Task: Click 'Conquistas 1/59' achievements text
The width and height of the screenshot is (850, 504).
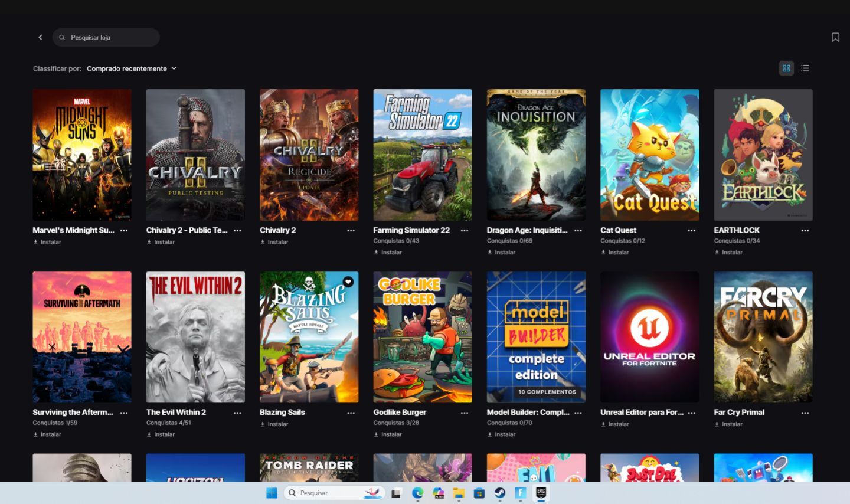Action: (x=55, y=423)
